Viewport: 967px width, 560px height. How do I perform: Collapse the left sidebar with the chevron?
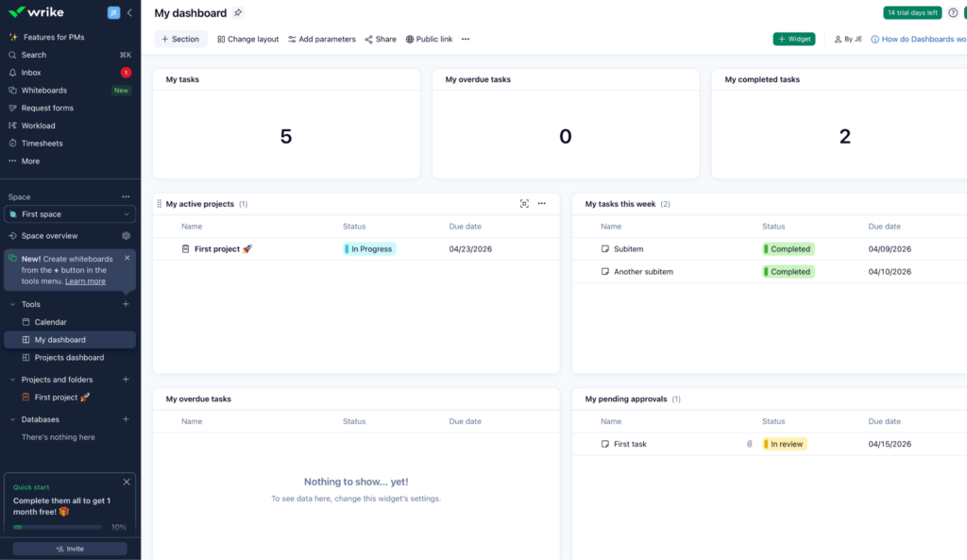pyautogui.click(x=129, y=12)
